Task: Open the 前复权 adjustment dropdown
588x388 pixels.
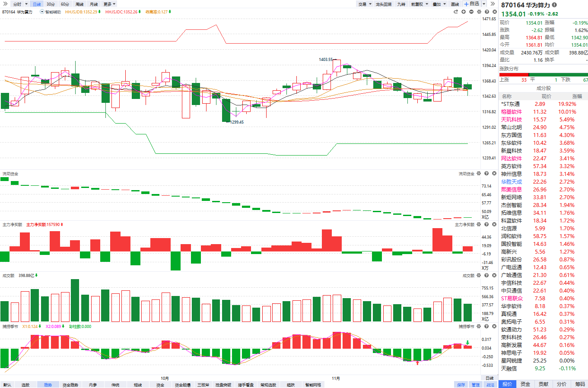Action: click(420, 4)
